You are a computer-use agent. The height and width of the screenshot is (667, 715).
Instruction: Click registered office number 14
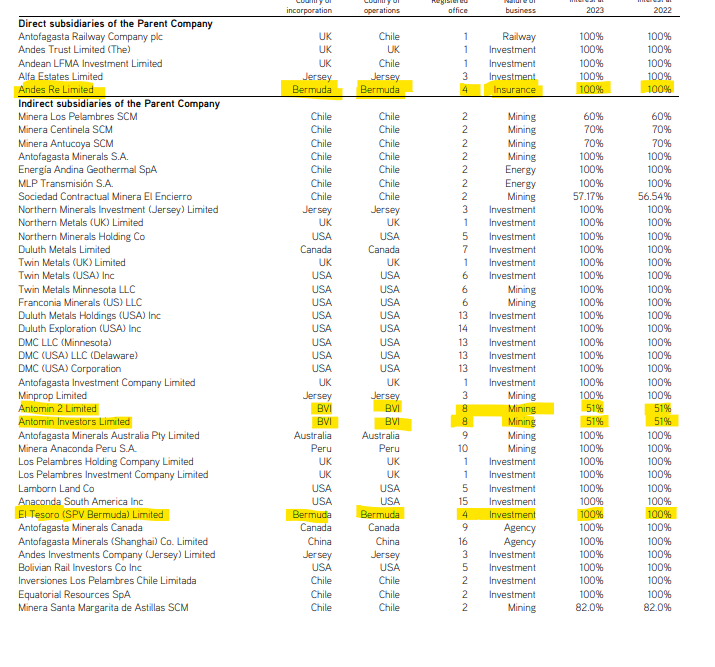click(464, 329)
